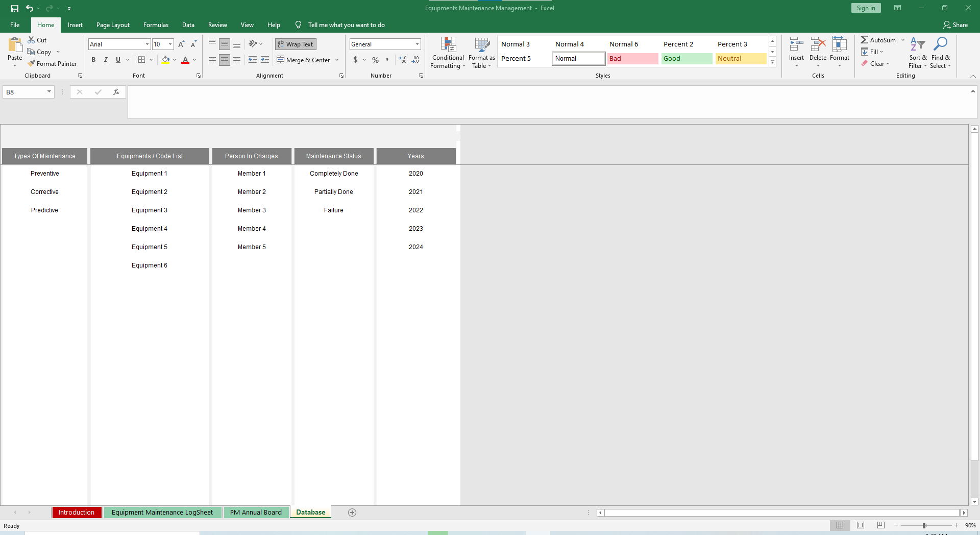
Task: Click the Undo arrow icon
Action: click(x=30, y=8)
